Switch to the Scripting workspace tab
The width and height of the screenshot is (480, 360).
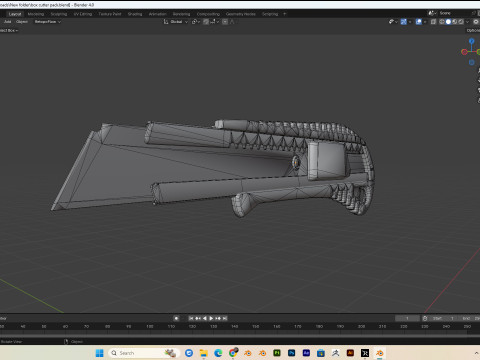270,14
